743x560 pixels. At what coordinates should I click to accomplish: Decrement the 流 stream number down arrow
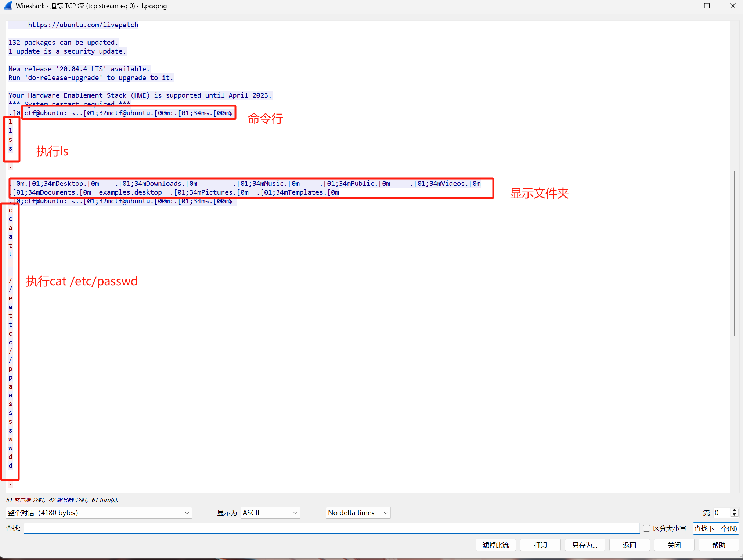734,515
